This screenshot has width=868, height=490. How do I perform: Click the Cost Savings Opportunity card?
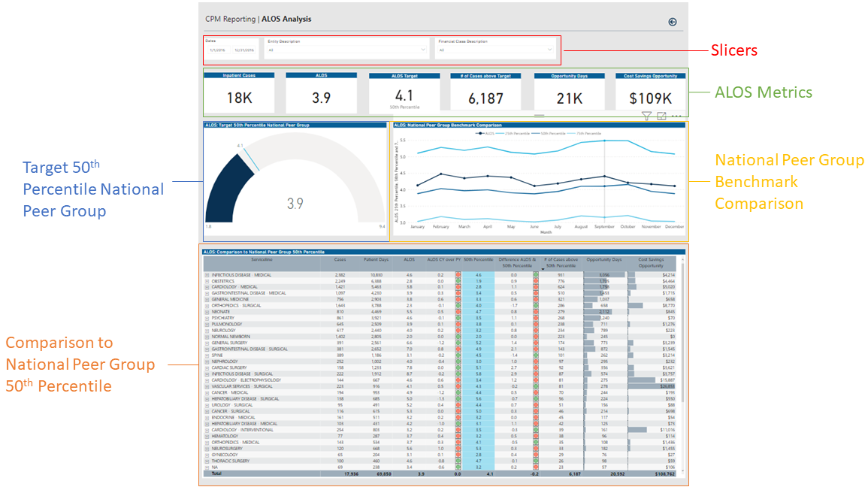coord(649,93)
